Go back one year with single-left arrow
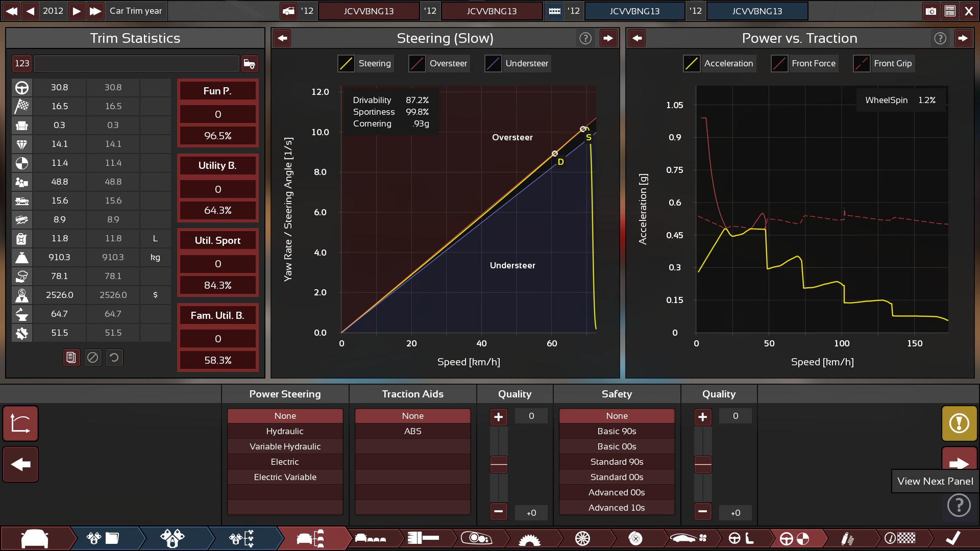The width and height of the screenshot is (980, 551). [x=31, y=11]
